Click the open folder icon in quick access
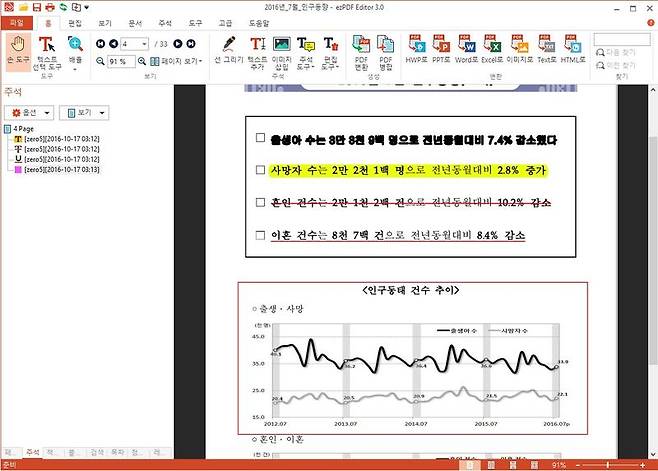Image resolution: width=658 pixels, height=471 pixels. (x=24, y=7)
